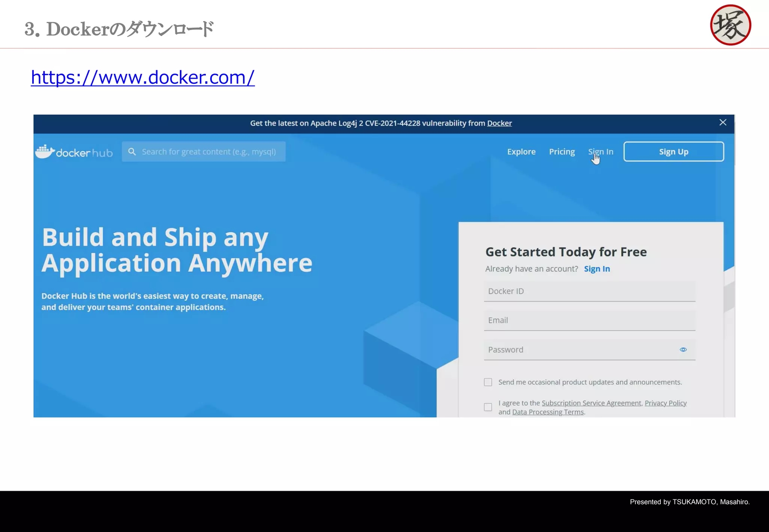Check the product updates checkbox
Image resolution: width=769 pixels, height=532 pixels.
[x=488, y=382]
